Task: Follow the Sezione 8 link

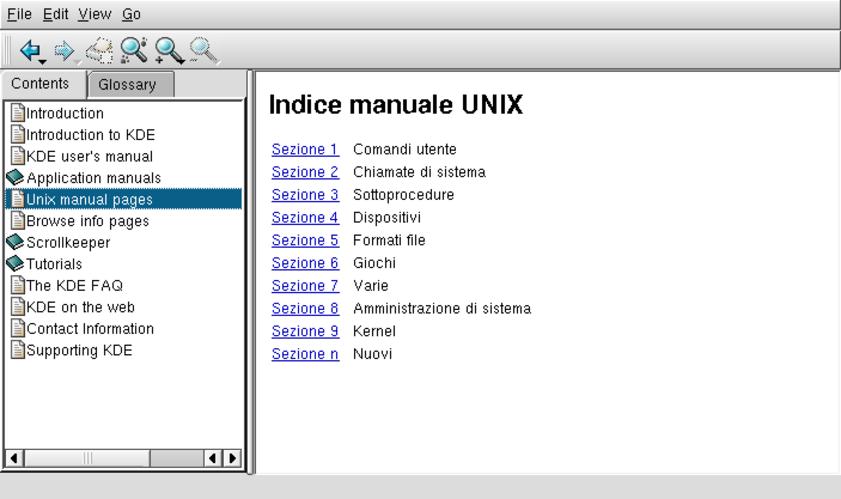Action: 305,308
